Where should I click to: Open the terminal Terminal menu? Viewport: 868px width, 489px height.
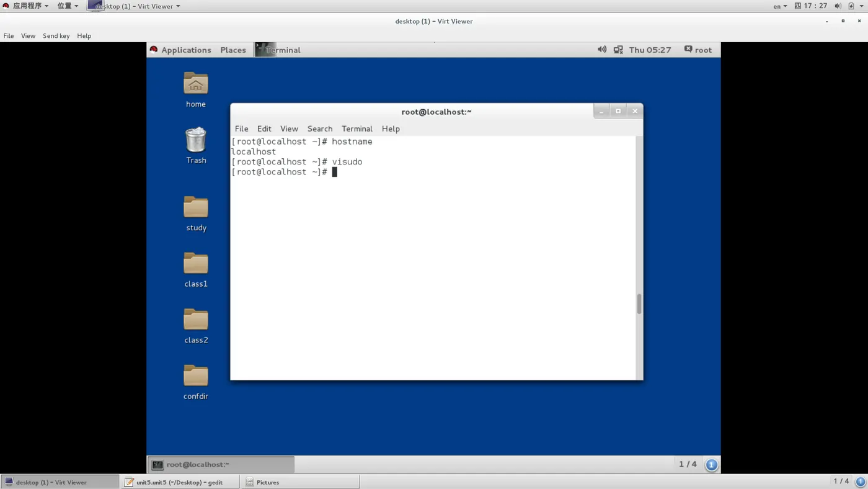click(x=357, y=128)
